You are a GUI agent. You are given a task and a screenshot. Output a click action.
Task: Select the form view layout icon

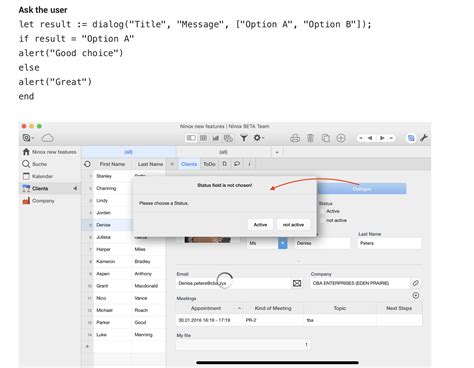(191, 138)
